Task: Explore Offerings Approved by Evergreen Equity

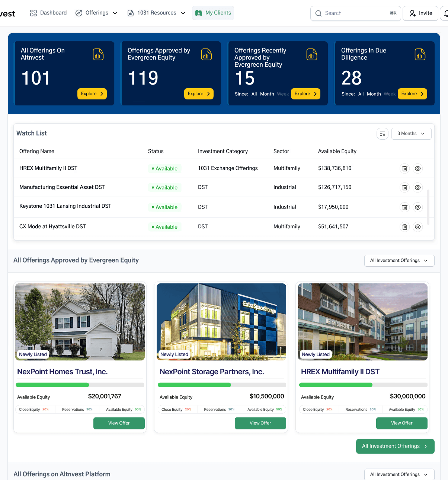Action: (199, 94)
